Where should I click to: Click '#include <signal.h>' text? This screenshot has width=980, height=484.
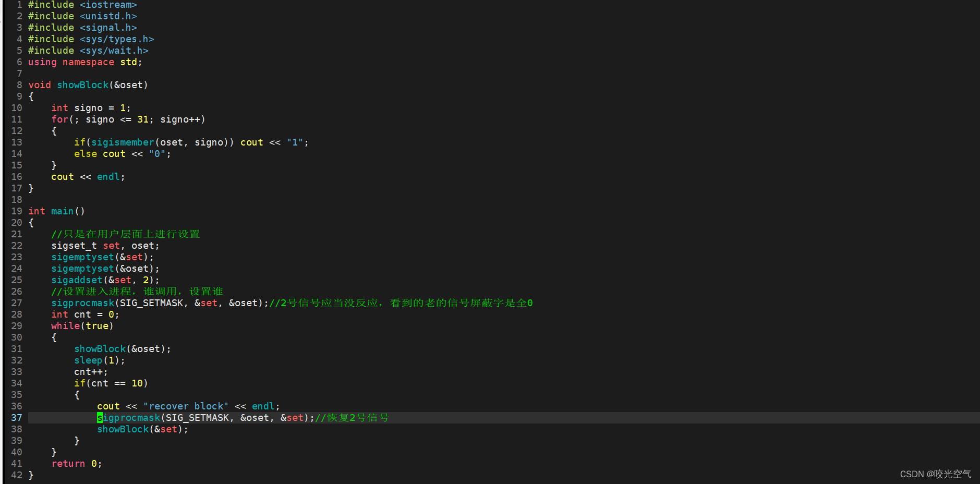coord(82,28)
